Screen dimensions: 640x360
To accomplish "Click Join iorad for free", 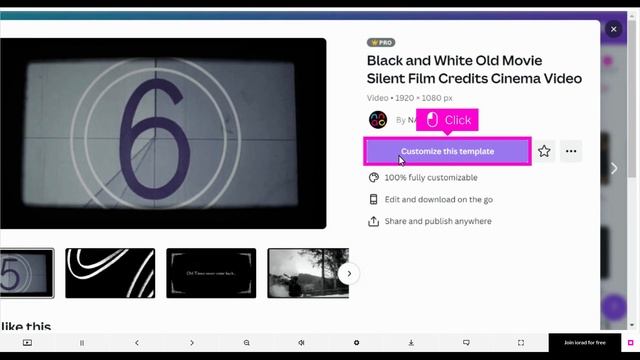I will point(584,342).
